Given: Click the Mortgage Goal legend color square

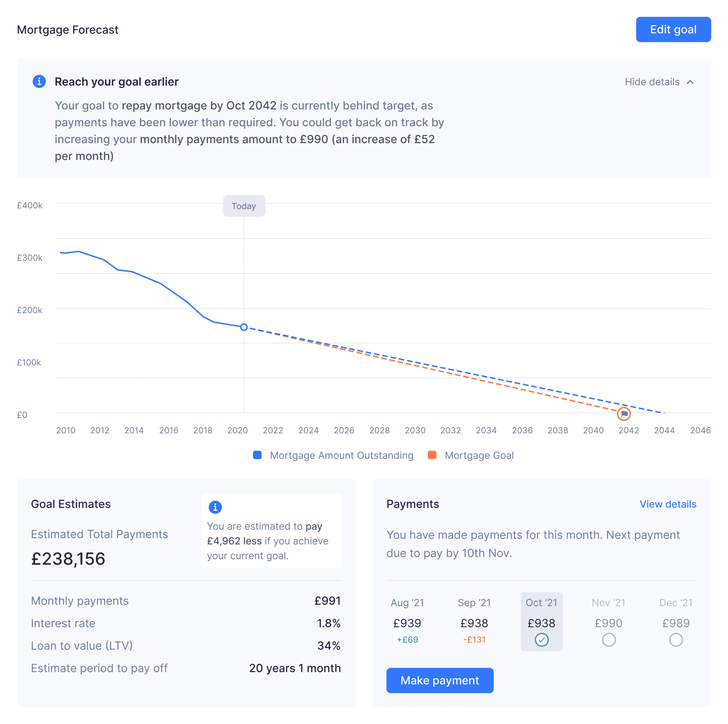Looking at the screenshot, I should [432, 455].
